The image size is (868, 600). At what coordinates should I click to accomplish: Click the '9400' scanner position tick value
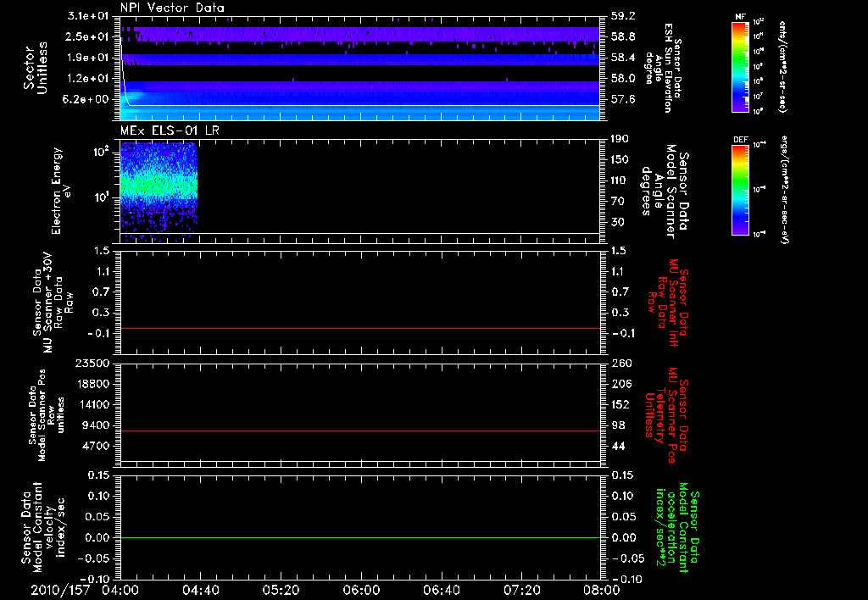click(97, 425)
